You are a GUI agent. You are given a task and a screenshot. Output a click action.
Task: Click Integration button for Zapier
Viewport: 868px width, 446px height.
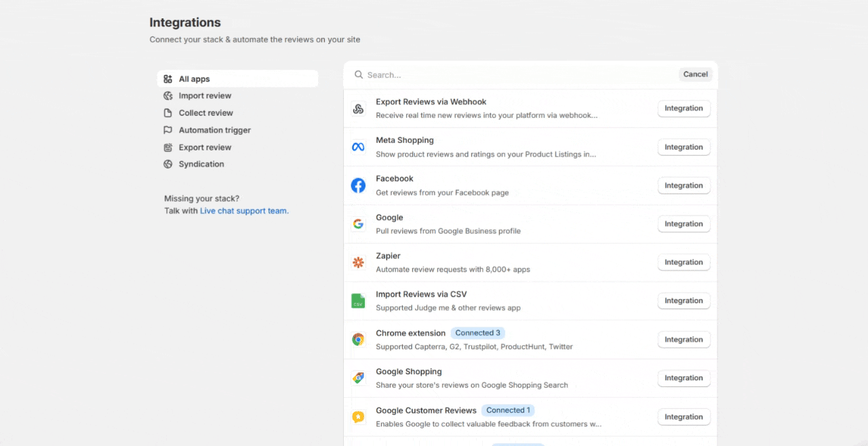click(x=684, y=262)
